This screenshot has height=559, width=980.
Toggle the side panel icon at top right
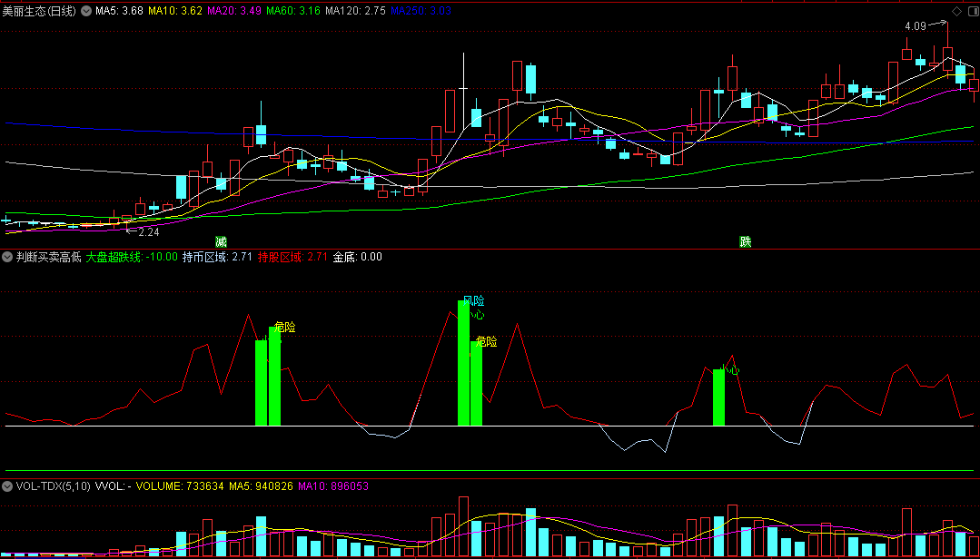click(970, 11)
